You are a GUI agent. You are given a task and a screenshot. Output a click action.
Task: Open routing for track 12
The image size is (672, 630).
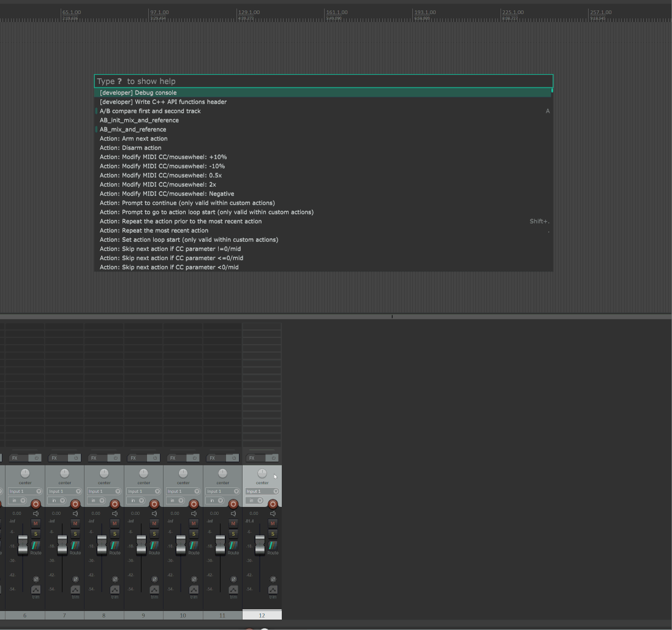coord(273,546)
